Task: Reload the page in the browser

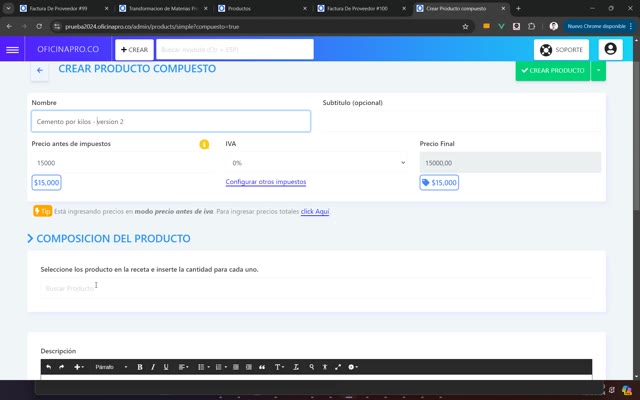Action: (x=39, y=27)
